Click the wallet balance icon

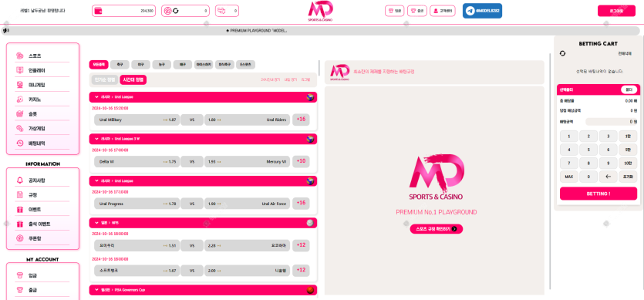(98, 11)
